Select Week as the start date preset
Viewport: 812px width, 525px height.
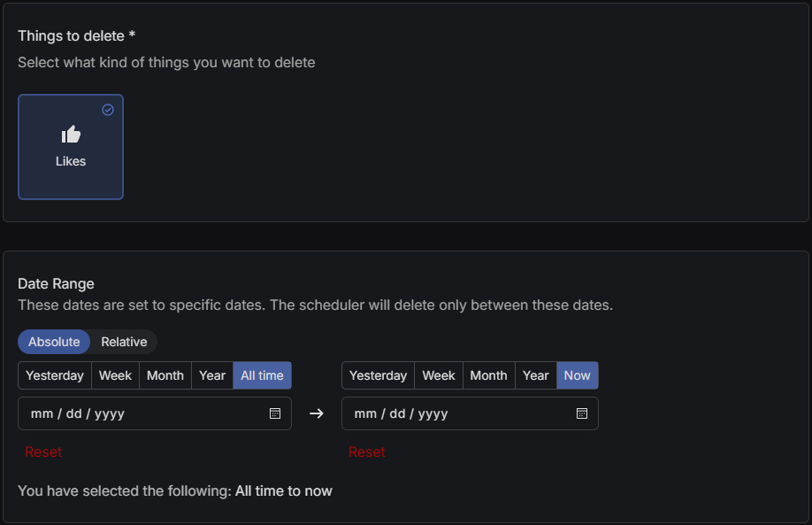pos(115,375)
